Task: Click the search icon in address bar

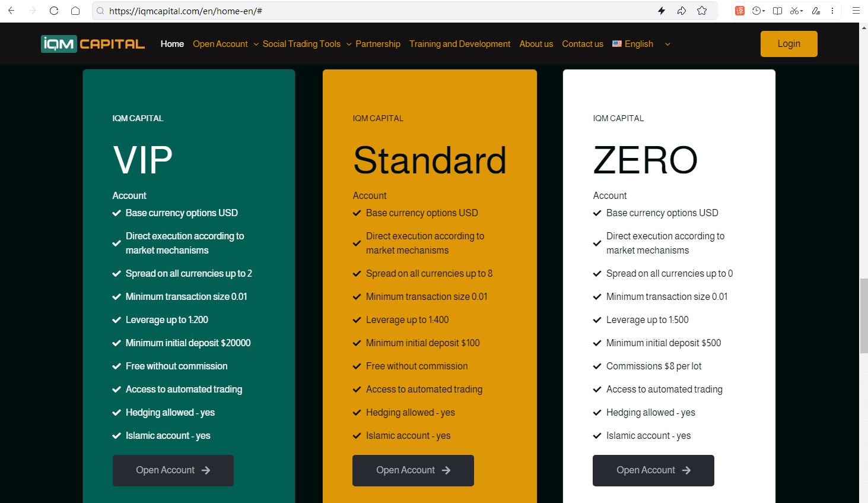Action: [x=101, y=11]
